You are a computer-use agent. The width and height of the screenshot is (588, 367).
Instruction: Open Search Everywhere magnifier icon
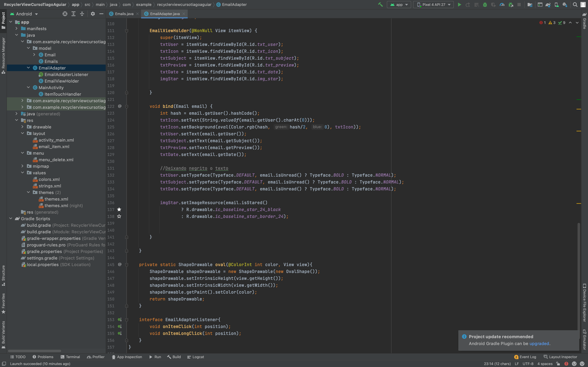pyautogui.click(x=575, y=4)
